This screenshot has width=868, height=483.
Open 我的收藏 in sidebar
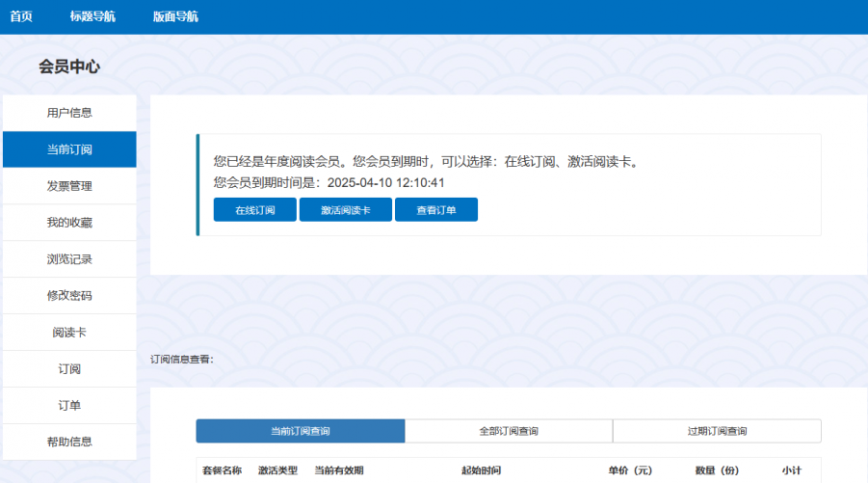[69, 223]
